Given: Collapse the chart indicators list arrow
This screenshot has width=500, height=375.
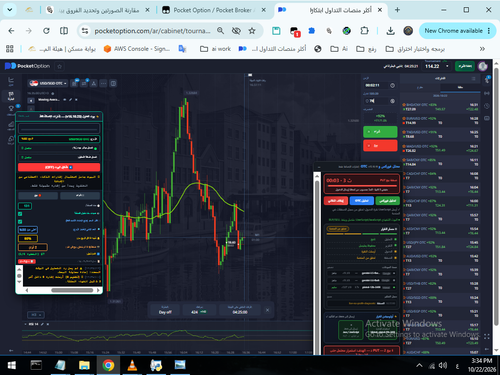Looking at the screenshot, I should pyautogui.click(x=31, y=100).
